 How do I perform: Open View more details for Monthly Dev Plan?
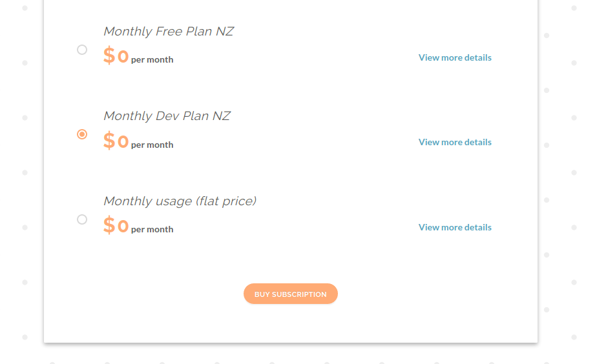[x=455, y=142]
